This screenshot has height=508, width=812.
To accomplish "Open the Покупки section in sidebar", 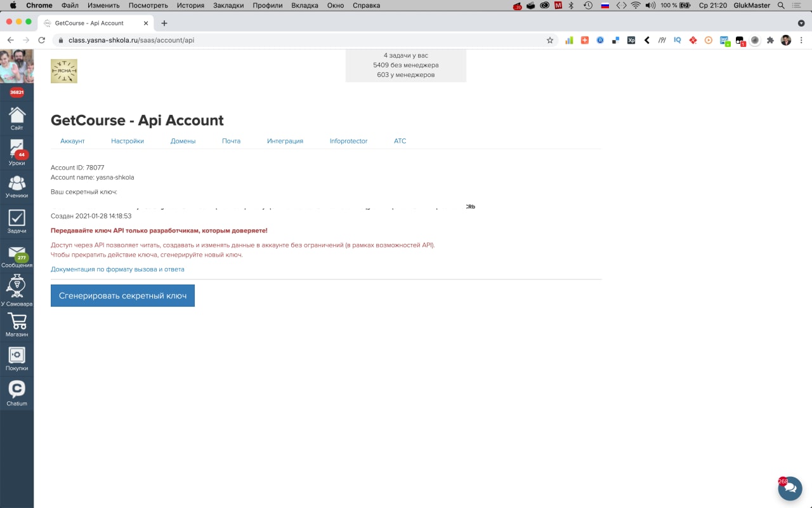I will point(16,359).
